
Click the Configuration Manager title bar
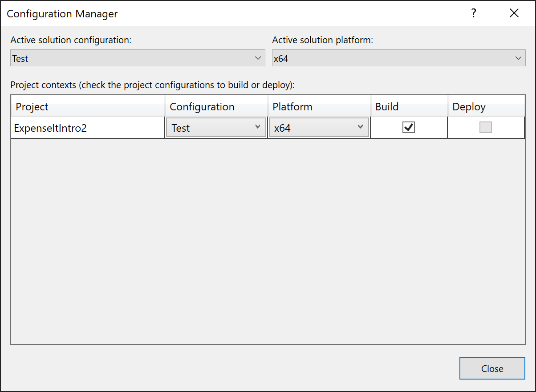click(x=62, y=13)
